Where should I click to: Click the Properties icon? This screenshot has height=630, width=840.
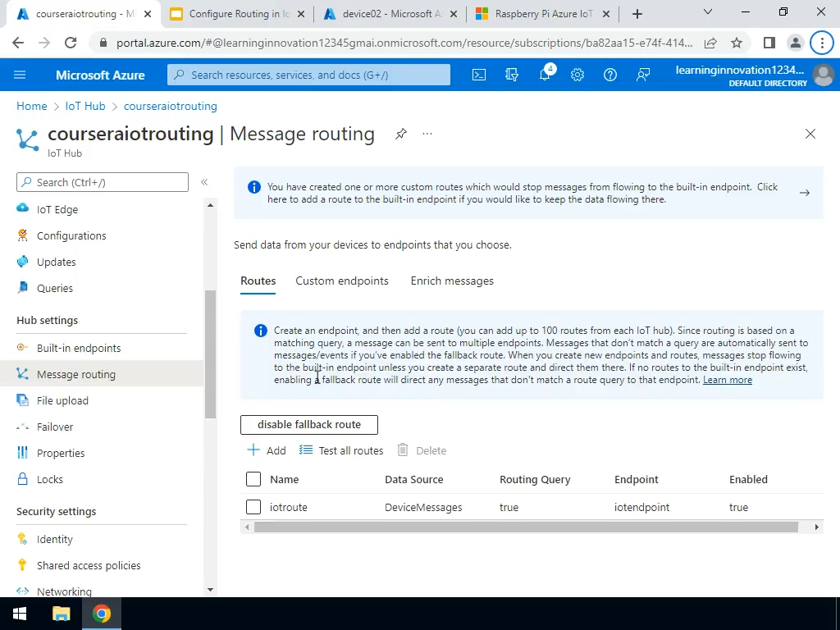pos(22,453)
